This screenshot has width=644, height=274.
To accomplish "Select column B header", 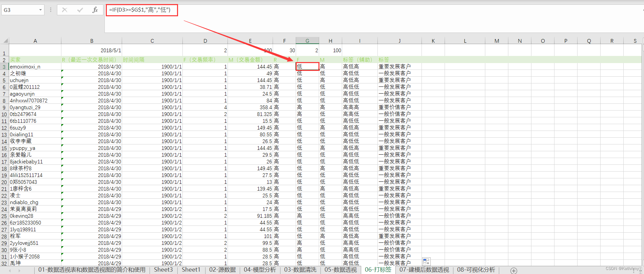I will coord(92,41).
